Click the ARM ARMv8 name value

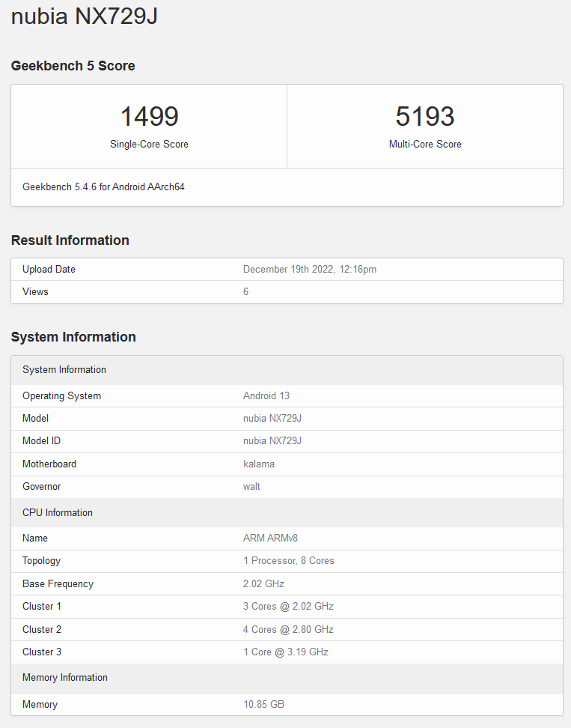(271, 538)
